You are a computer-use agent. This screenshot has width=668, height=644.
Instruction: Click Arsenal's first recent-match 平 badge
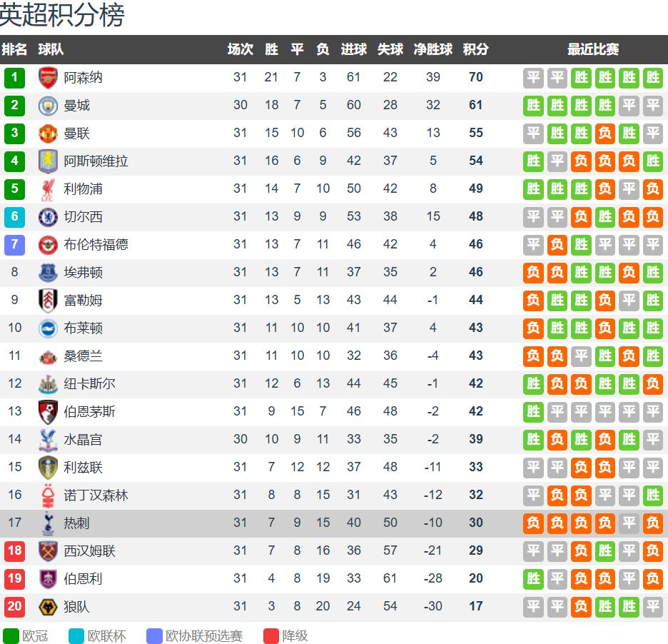(533, 77)
